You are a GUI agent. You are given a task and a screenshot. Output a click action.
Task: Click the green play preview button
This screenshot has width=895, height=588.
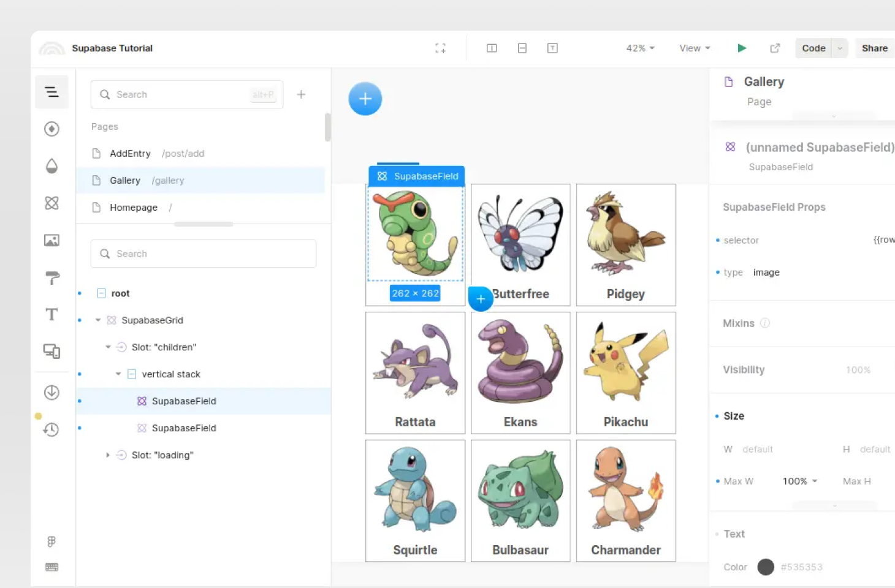[x=742, y=48]
